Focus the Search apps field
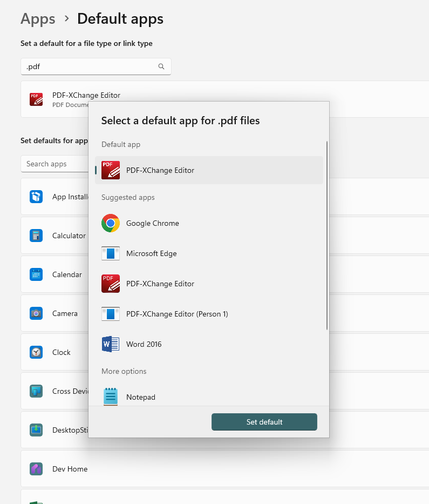Viewport: 429px width, 504px height. [x=55, y=164]
